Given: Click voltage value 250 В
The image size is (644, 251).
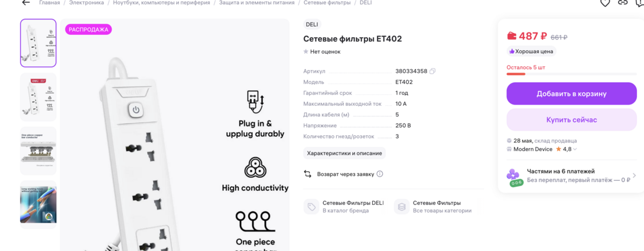Looking at the screenshot, I should coord(403,126).
